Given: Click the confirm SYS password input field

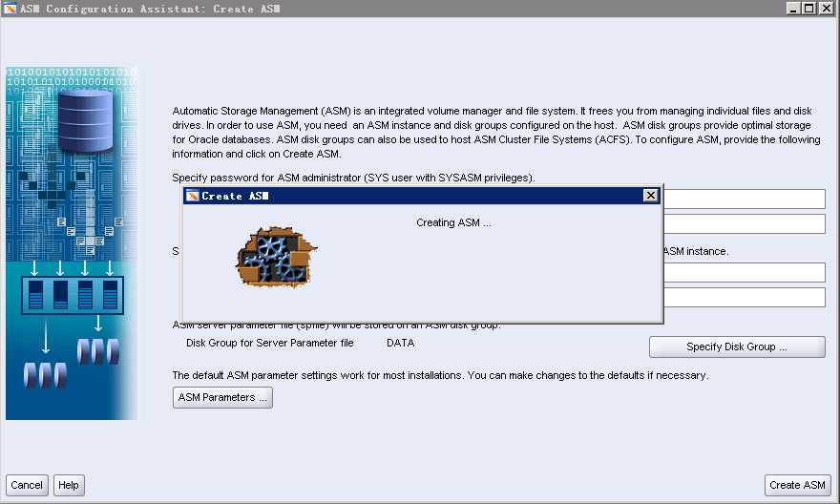Looking at the screenshot, I should click(745, 224).
